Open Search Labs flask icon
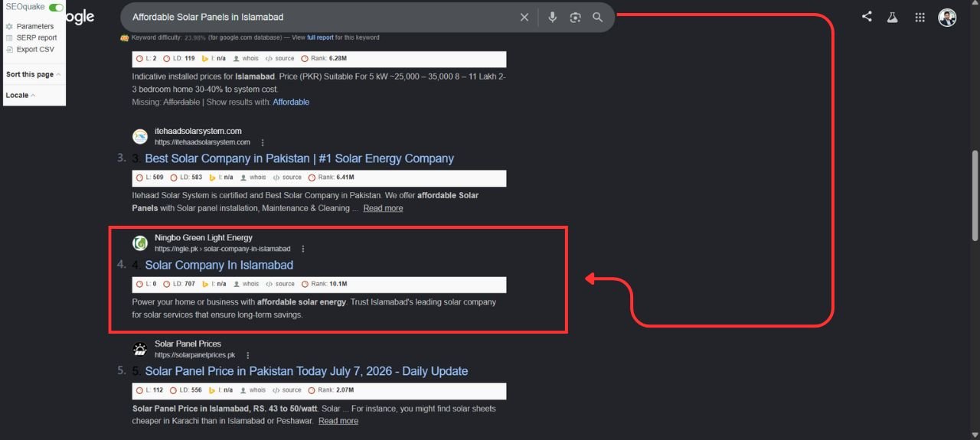 tap(892, 17)
